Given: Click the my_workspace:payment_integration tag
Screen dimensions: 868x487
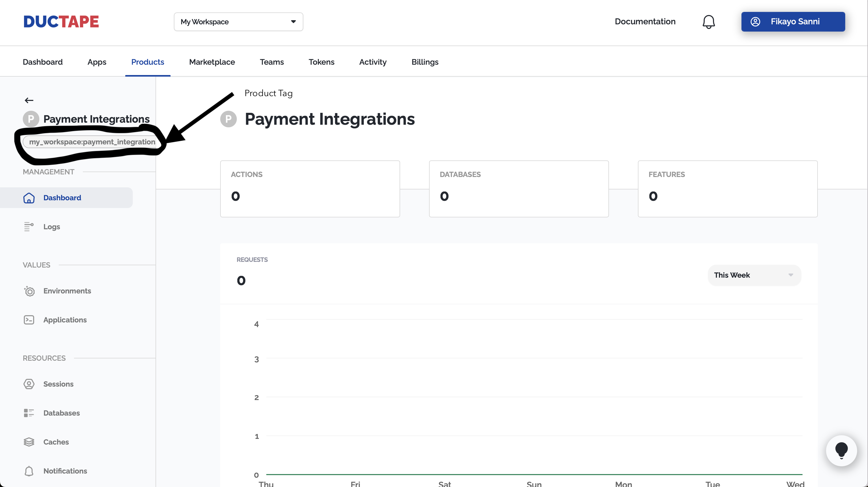Looking at the screenshot, I should 89,142.
